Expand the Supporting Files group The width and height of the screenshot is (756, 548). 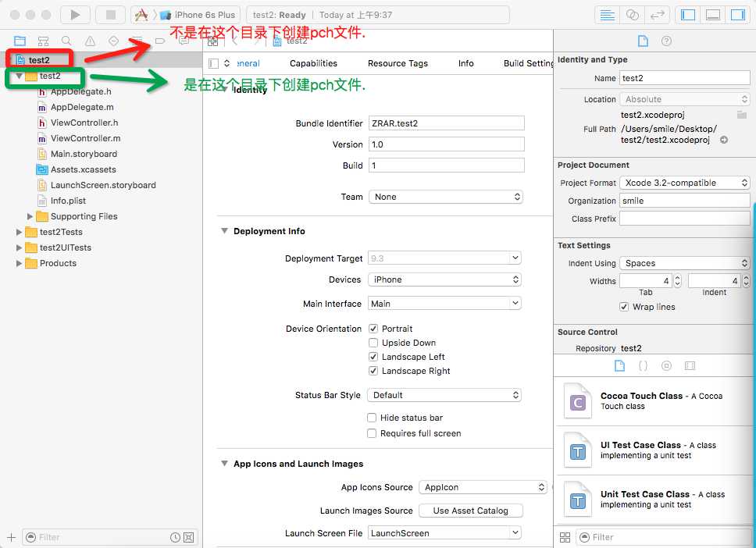point(30,216)
